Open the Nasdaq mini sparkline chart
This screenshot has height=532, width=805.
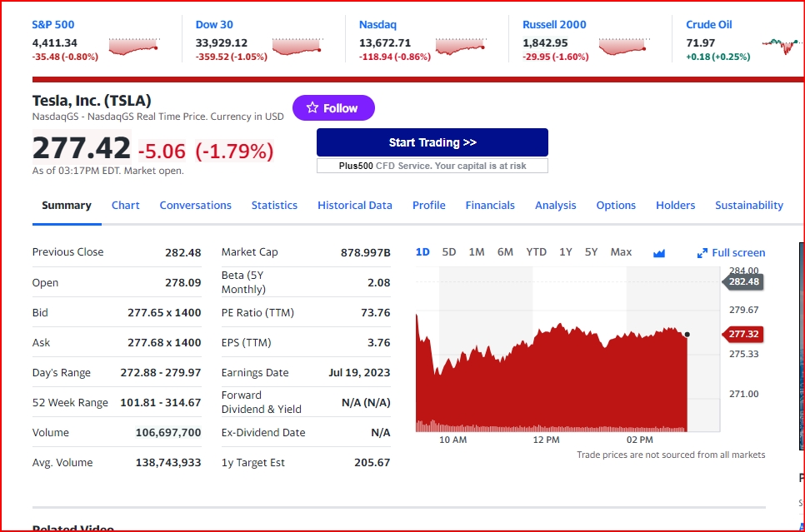460,47
